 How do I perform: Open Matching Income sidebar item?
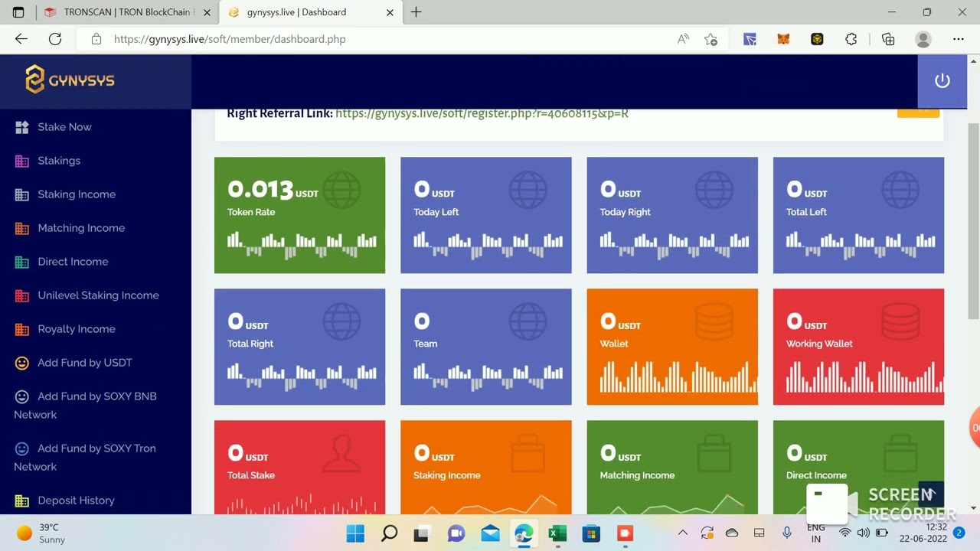click(x=81, y=228)
